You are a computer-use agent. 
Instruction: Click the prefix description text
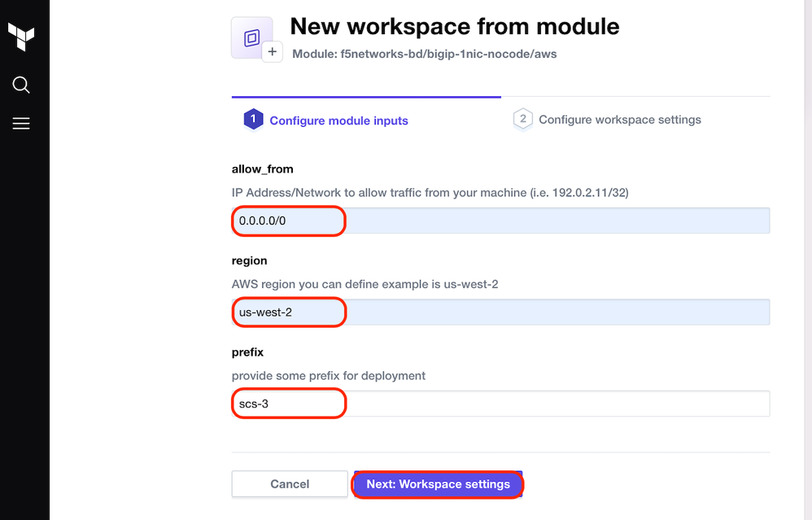[x=328, y=376]
